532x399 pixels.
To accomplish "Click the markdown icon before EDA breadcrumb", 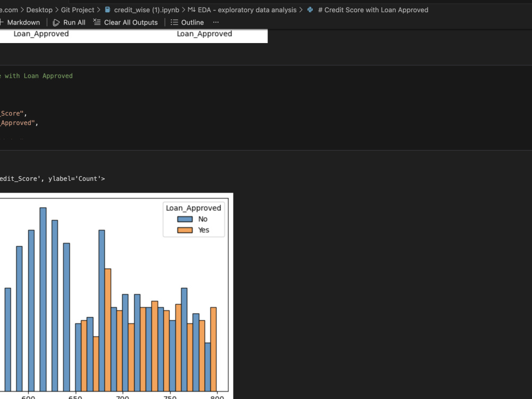I will tap(192, 10).
